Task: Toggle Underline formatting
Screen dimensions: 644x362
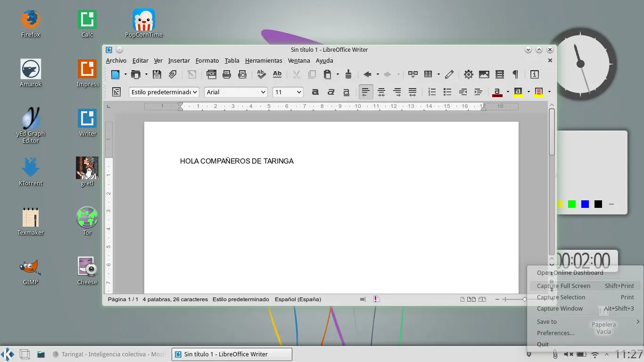Action: pyautogui.click(x=347, y=92)
